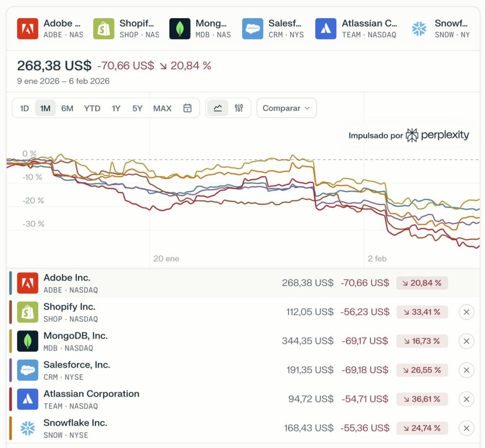Remove Shopify Inc. from comparison
This screenshot has width=485, height=448.
tap(466, 312)
